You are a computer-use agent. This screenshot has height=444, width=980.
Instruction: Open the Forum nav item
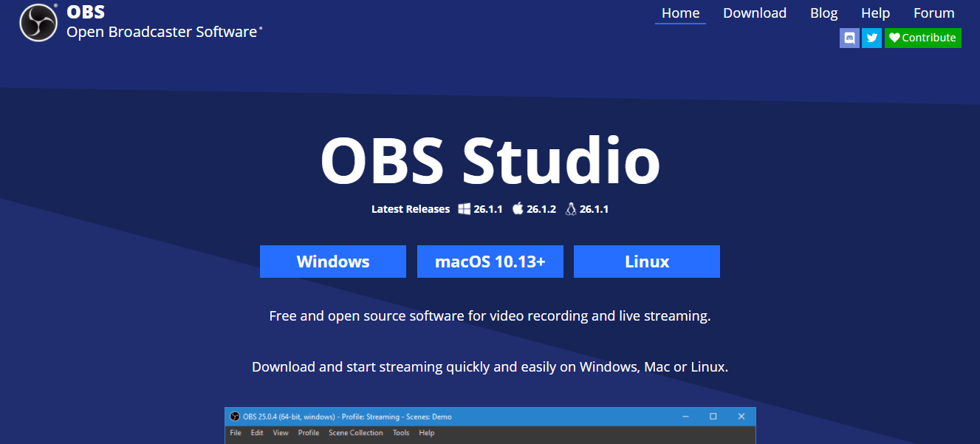coord(934,13)
